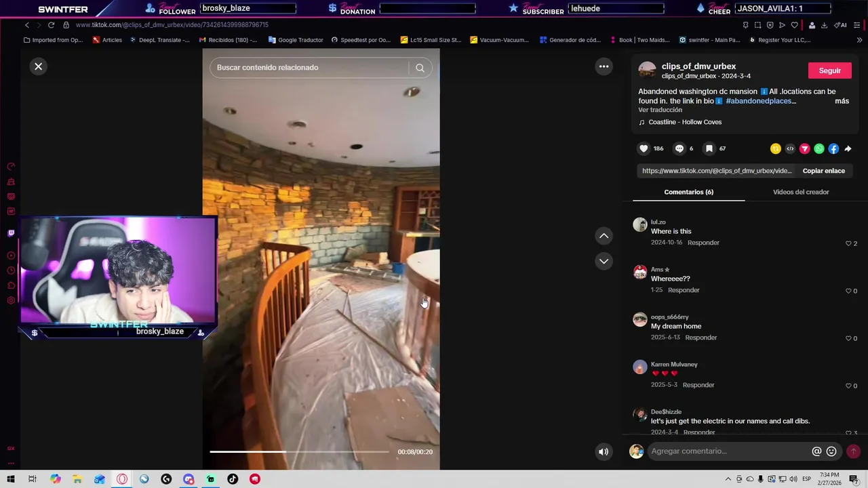Open 'Speedtest por Oo...' bookmark
Viewport: 868px width, 488px height.
(360, 40)
